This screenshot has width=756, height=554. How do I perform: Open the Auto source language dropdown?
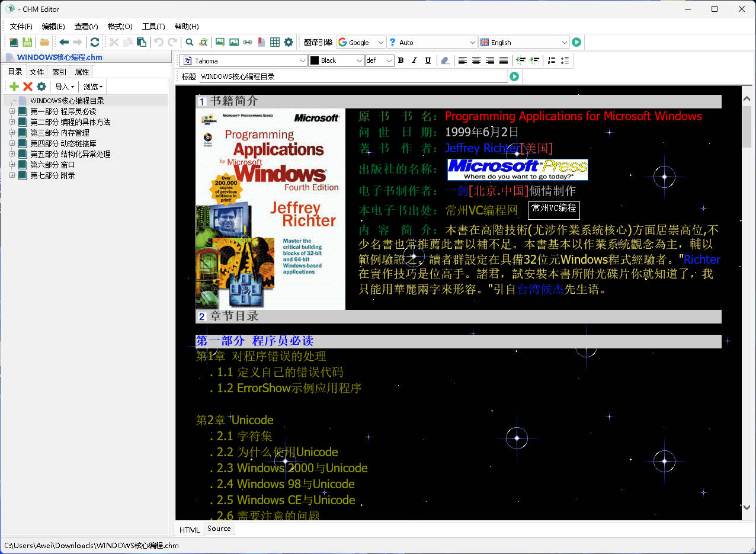click(432, 42)
